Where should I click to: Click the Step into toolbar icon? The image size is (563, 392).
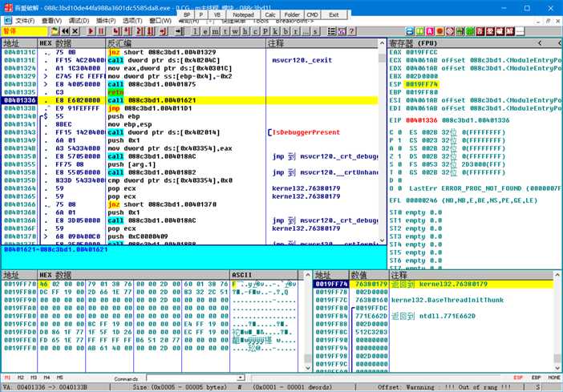(x=117, y=31)
